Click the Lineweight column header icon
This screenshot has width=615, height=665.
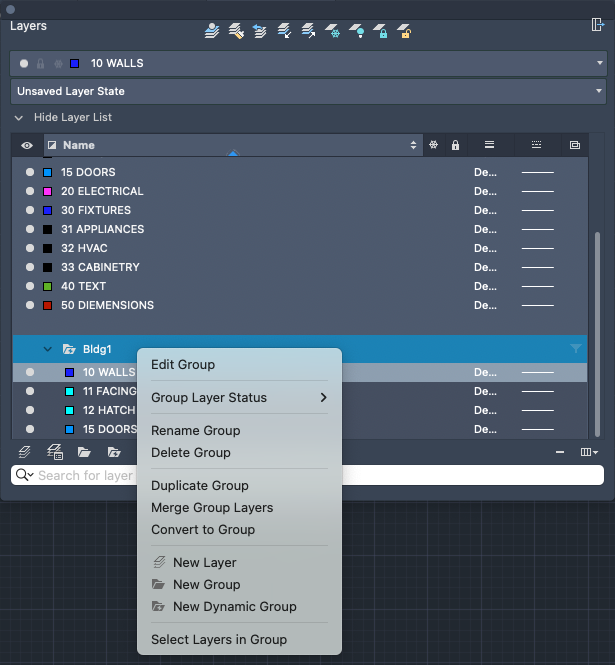pyautogui.click(x=489, y=145)
